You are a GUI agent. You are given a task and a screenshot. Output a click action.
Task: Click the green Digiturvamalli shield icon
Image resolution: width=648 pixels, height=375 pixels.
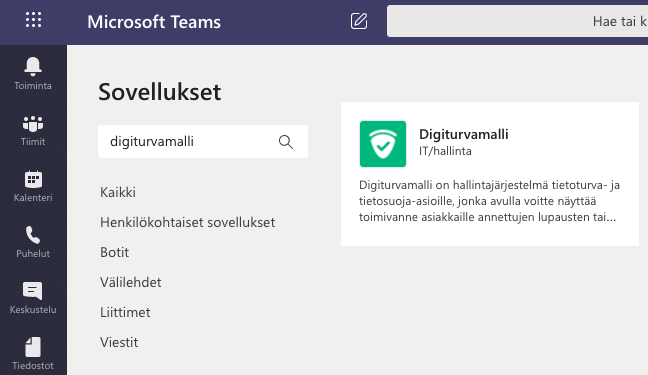pos(383,144)
